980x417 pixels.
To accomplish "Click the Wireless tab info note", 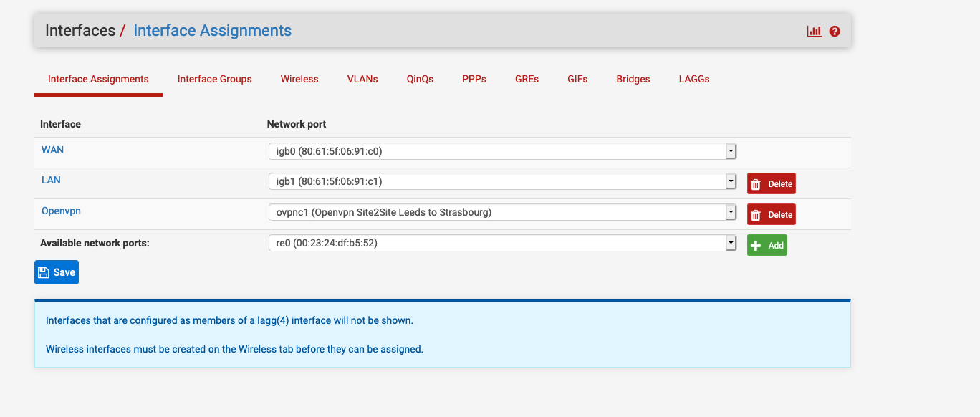I will tap(234, 350).
